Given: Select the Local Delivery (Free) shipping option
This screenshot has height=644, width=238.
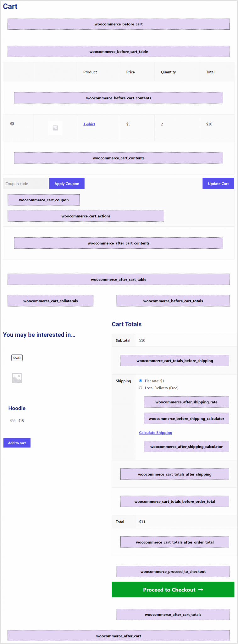Looking at the screenshot, I should (x=140, y=388).
